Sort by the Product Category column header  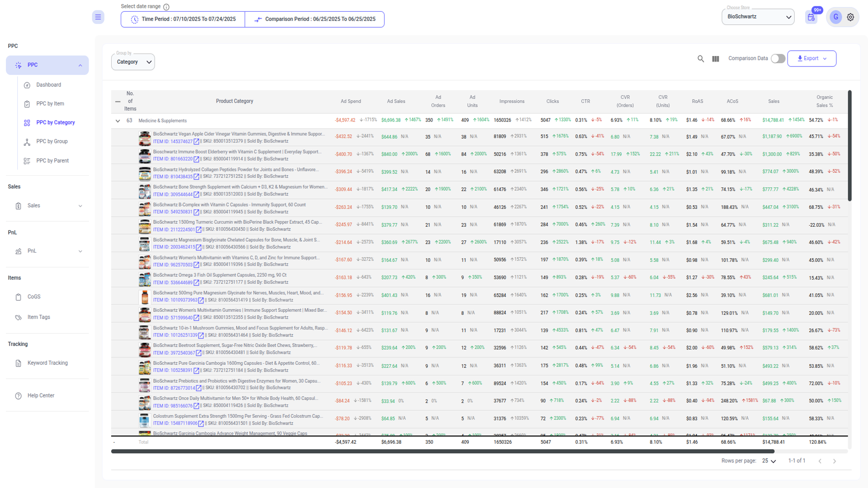[x=235, y=102]
